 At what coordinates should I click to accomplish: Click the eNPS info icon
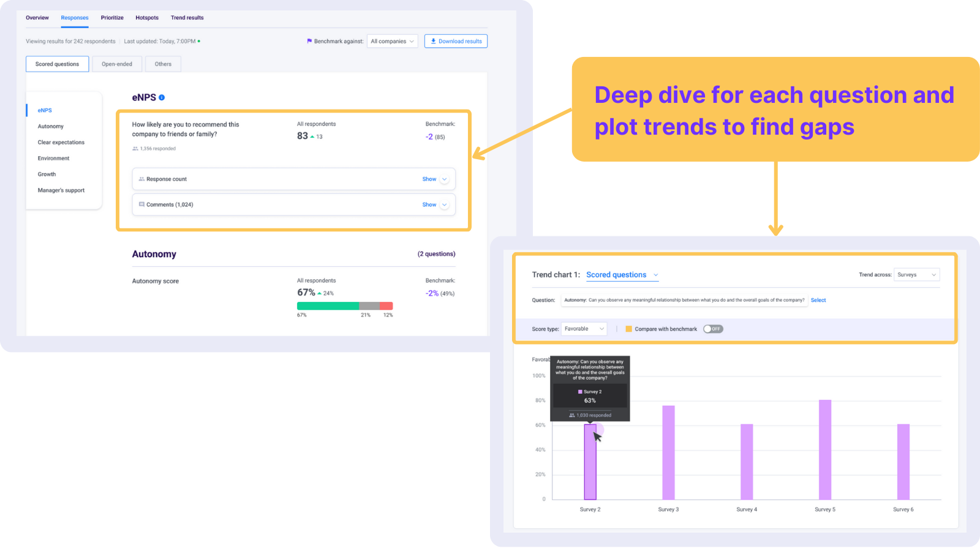pyautogui.click(x=161, y=97)
